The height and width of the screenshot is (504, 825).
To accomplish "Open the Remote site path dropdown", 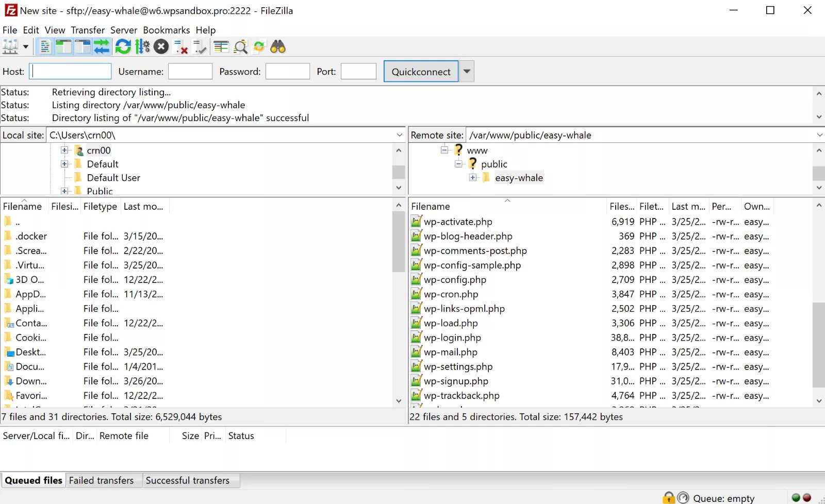I will (819, 135).
